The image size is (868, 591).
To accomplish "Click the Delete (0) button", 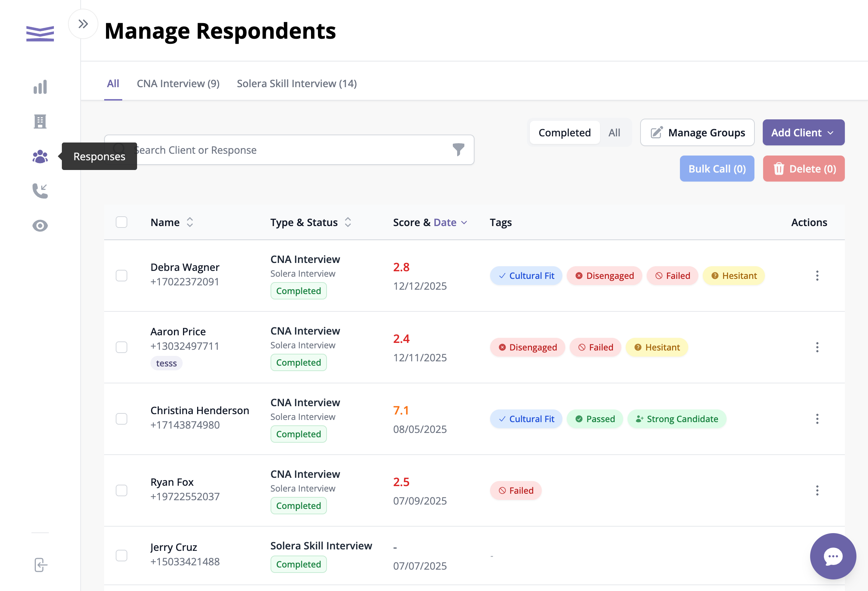I will 803,169.
